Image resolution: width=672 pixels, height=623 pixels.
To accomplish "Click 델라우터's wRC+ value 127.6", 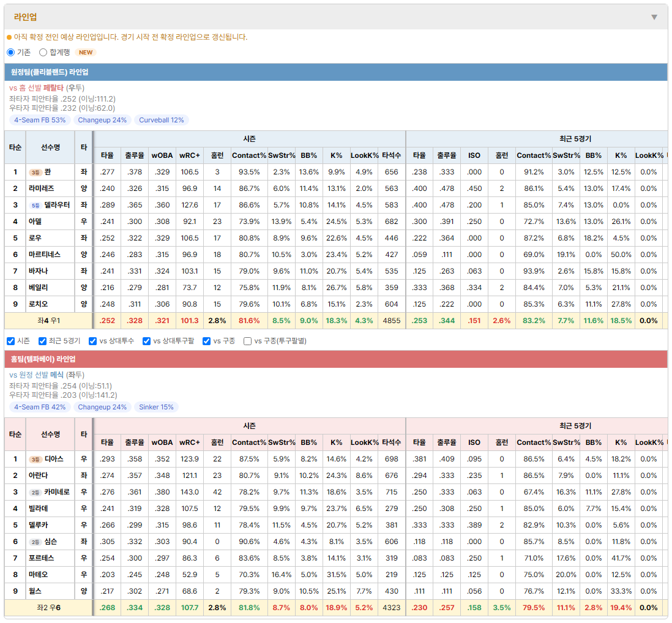I will tap(190, 205).
